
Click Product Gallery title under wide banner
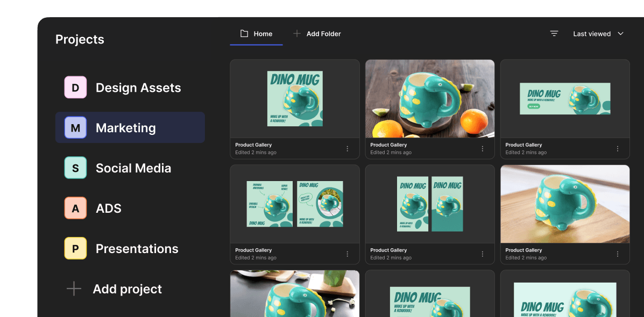pos(523,145)
